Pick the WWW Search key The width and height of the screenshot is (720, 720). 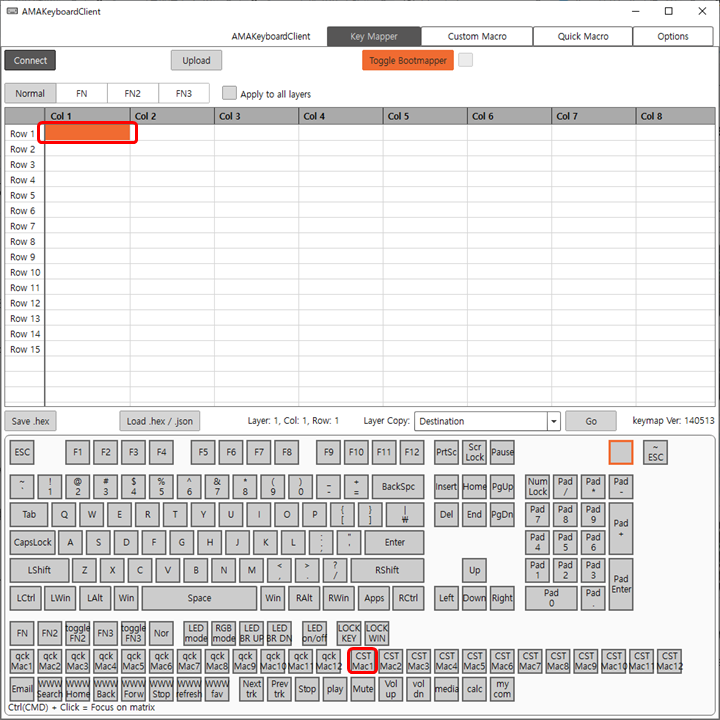[x=50, y=689]
